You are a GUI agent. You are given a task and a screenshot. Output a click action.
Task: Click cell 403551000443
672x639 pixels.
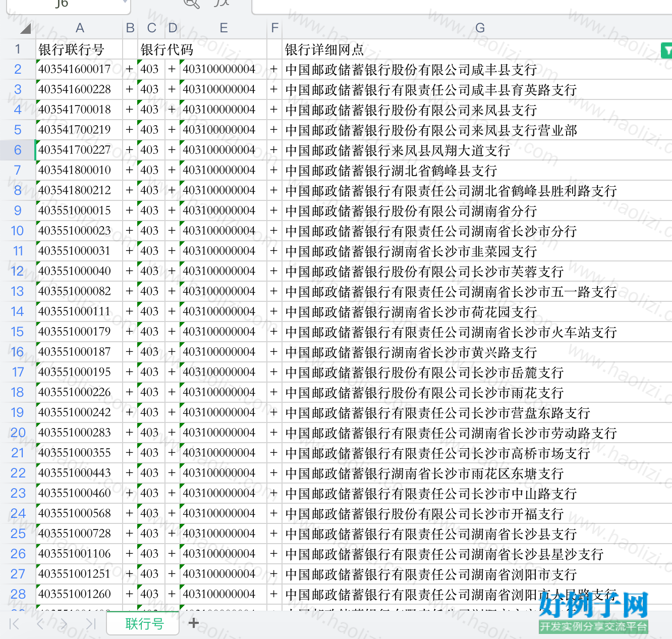pyautogui.click(x=79, y=473)
